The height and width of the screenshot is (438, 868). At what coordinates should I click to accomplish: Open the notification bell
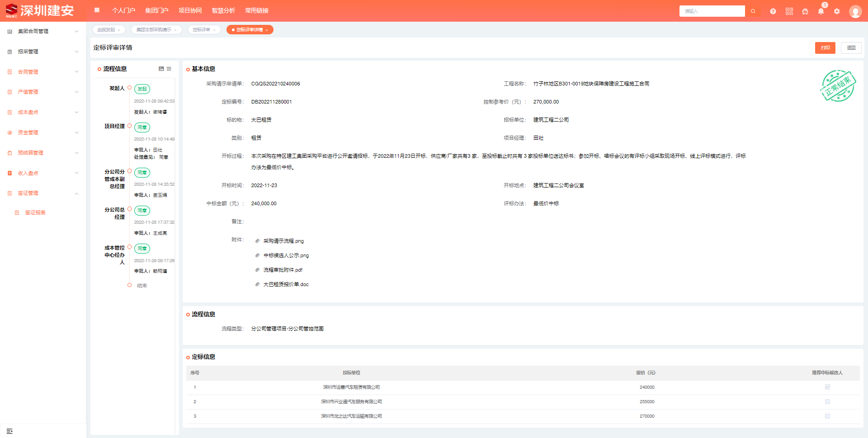[821, 11]
